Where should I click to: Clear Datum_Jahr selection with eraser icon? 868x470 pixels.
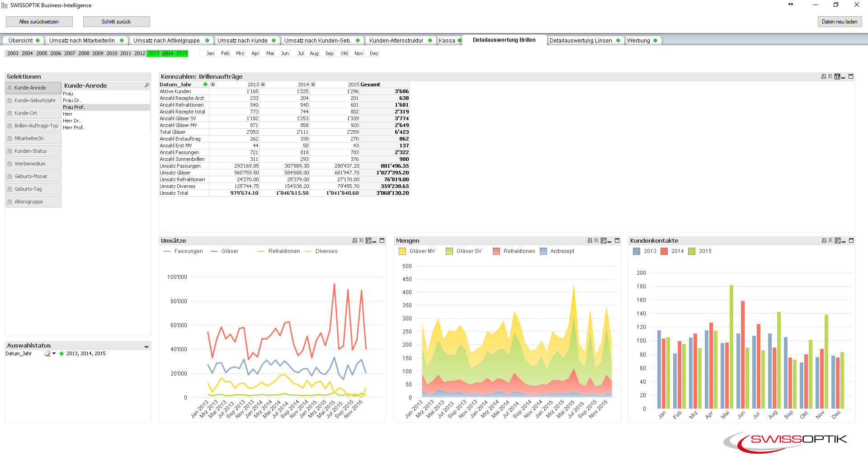(x=47, y=353)
